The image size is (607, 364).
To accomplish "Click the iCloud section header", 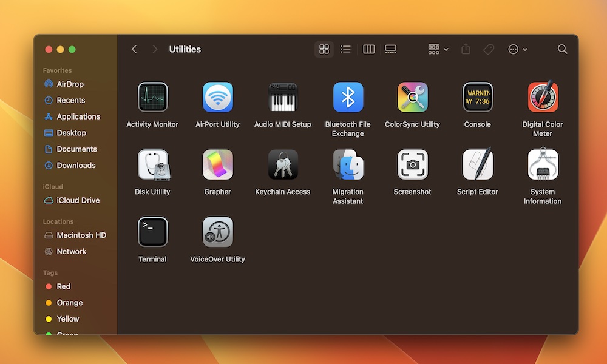I will point(53,186).
